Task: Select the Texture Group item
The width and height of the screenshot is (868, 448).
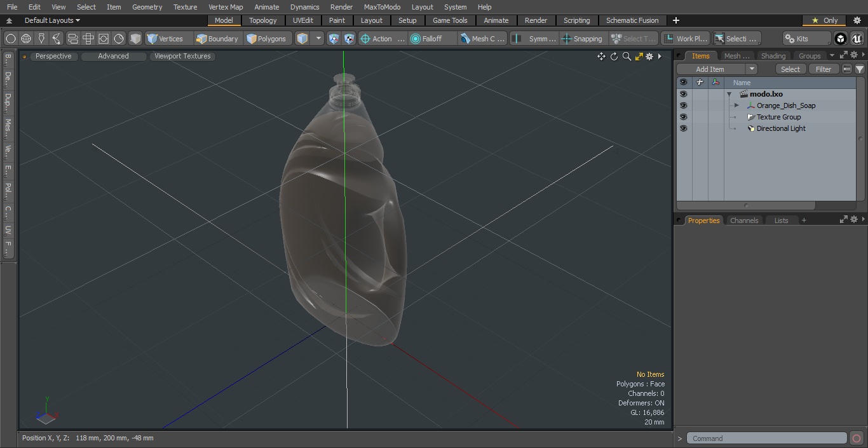Action: pos(778,117)
